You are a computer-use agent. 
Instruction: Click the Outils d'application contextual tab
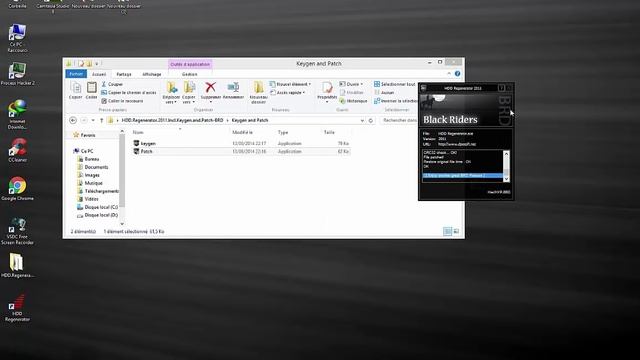tap(190, 64)
